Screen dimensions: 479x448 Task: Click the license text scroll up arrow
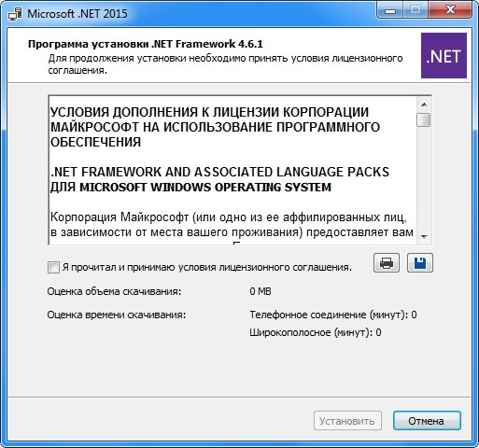click(x=424, y=105)
